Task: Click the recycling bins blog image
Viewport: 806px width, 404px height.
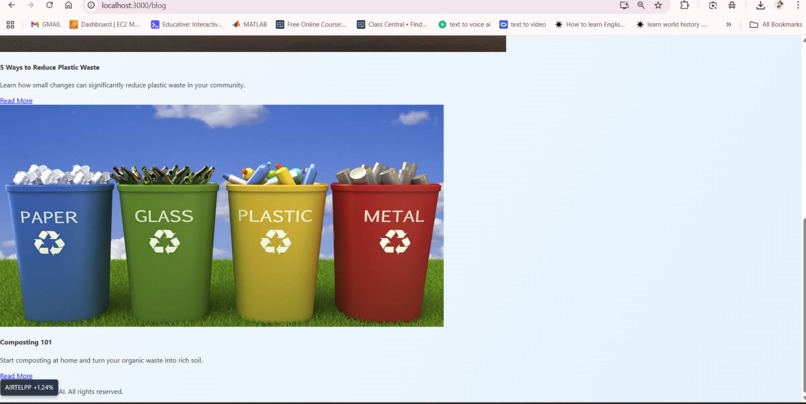Action: click(x=222, y=215)
